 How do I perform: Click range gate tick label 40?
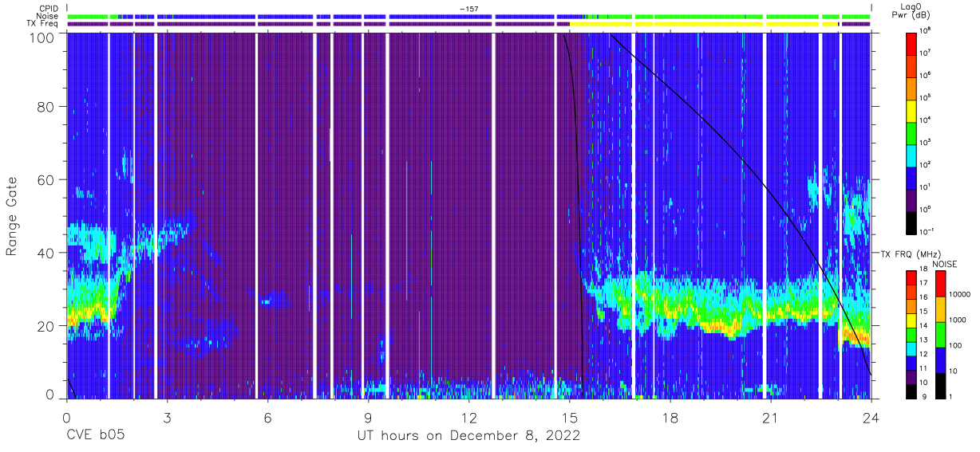tap(46, 253)
